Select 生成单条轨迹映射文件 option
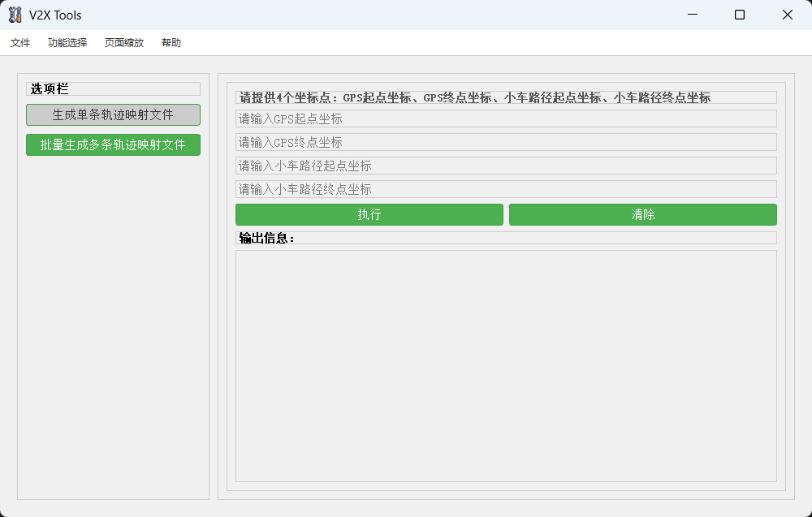 [x=113, y=115]
